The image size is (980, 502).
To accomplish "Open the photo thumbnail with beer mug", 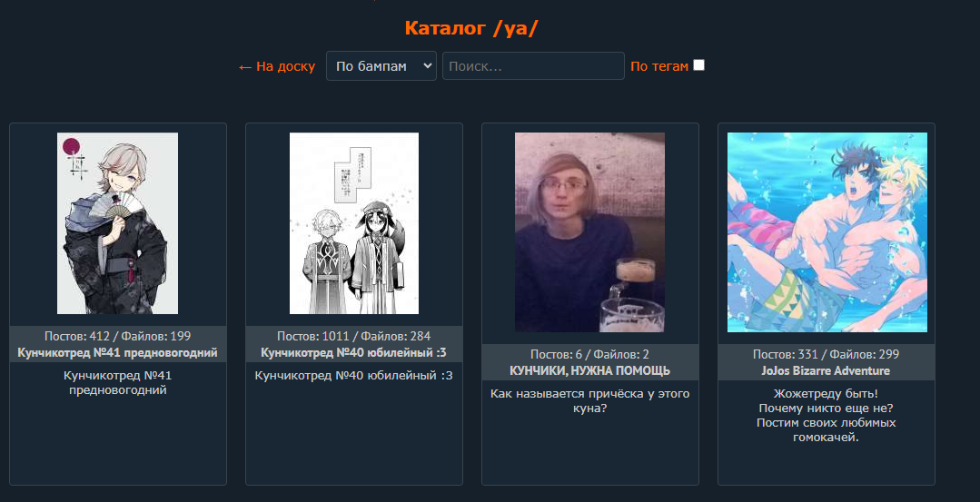I will [589, 232].
